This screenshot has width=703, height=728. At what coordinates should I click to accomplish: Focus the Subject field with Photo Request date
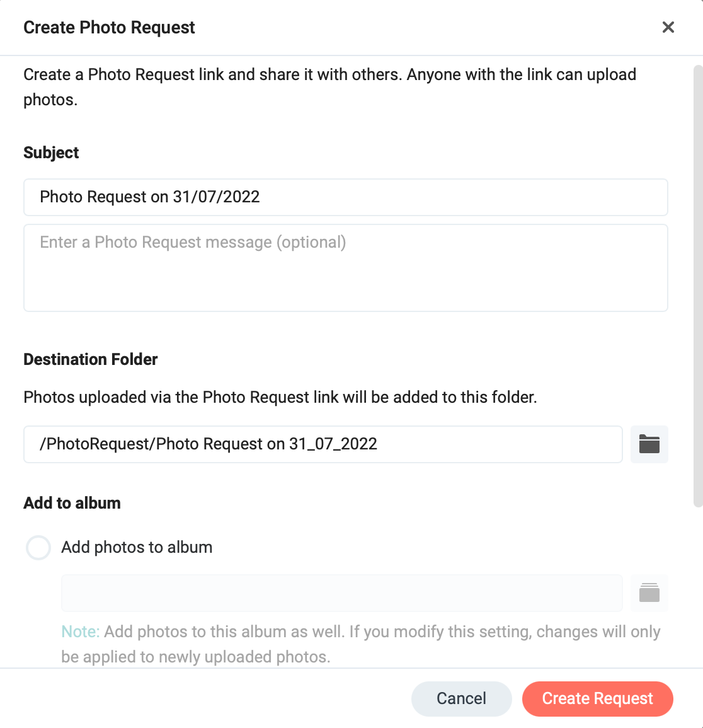(x=346, y=197)
